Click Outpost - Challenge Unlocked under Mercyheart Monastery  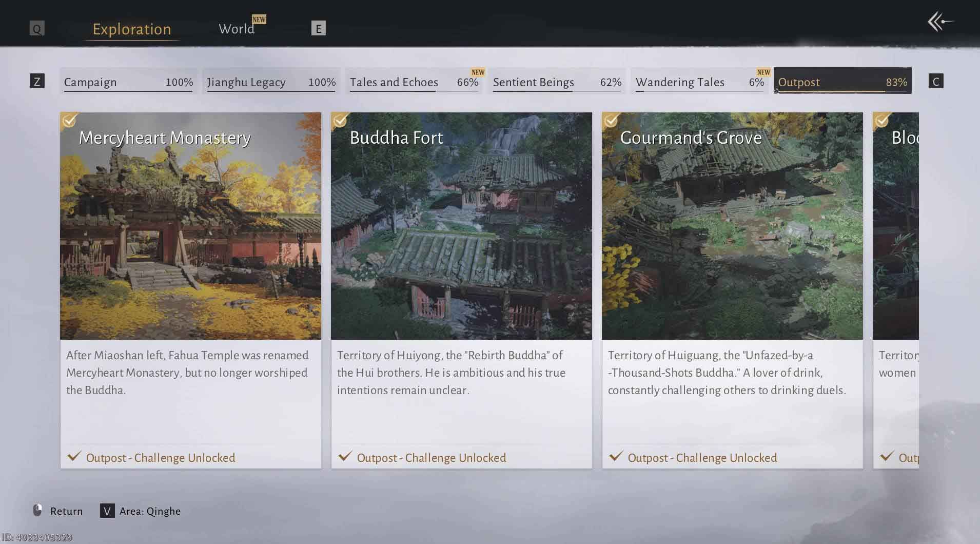click(x=161, y=458)
